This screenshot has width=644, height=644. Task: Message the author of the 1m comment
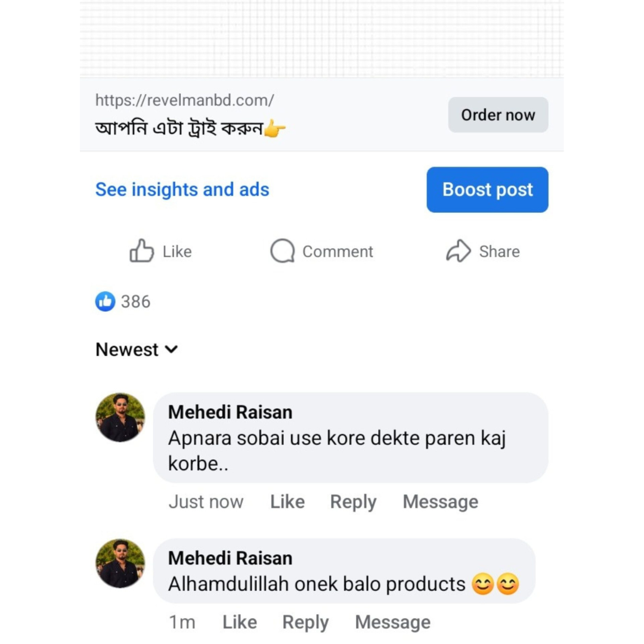click(392, 623)
